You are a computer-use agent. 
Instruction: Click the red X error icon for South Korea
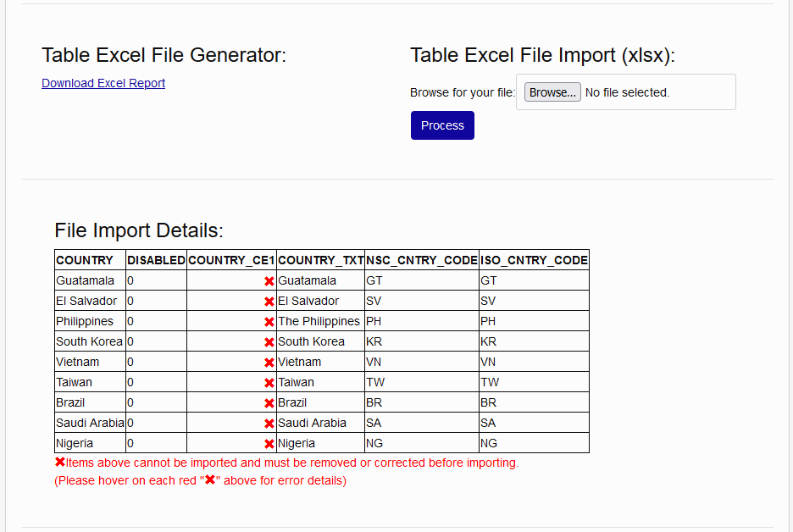coord(269,341)
